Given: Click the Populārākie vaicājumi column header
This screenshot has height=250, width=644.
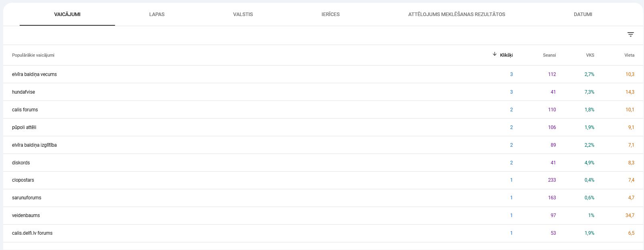Looking at the screenshot, I should (33, 55).
